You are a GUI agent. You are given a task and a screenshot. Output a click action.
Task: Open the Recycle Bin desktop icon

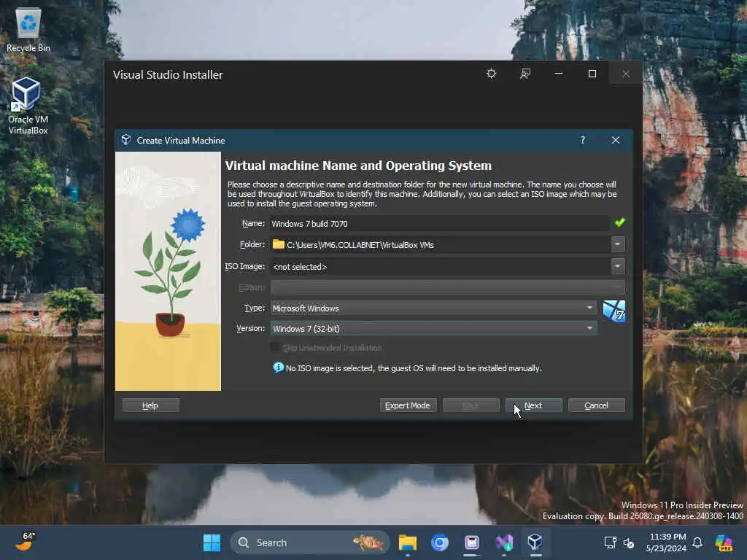tap(28, 29)
